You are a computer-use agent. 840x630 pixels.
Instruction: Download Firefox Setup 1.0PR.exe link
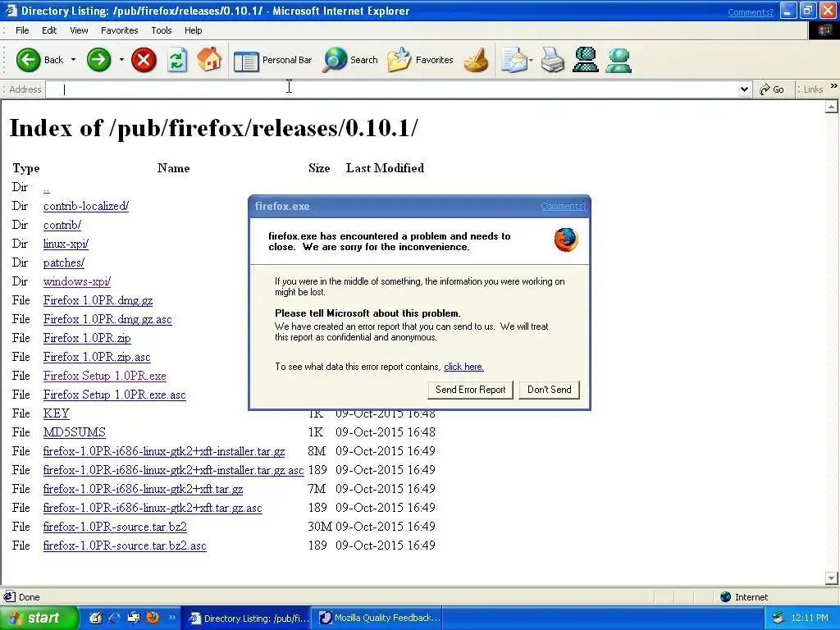click(x=105, y=376)
